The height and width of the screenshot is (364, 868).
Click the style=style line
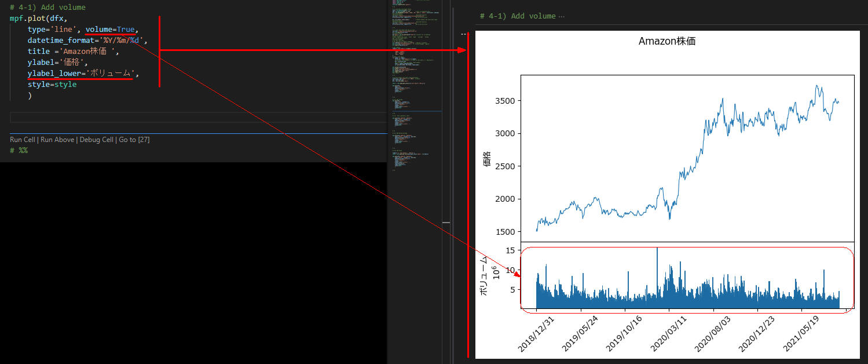coord(52,85)
